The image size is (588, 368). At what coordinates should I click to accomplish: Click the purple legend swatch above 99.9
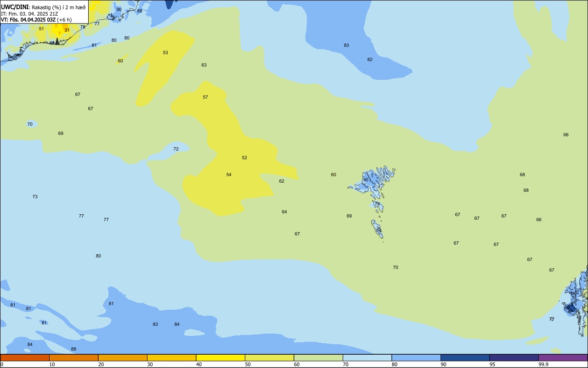point(563,357)
